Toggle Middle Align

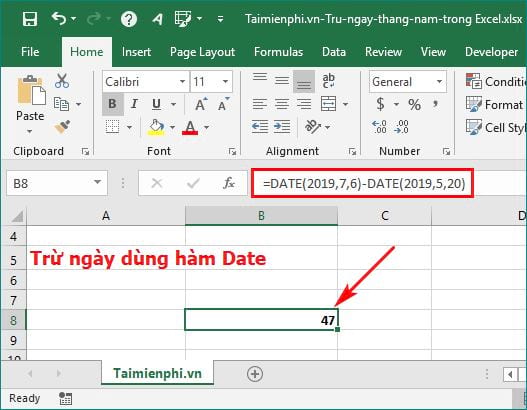pyautogui.click(x=282, y=81)
